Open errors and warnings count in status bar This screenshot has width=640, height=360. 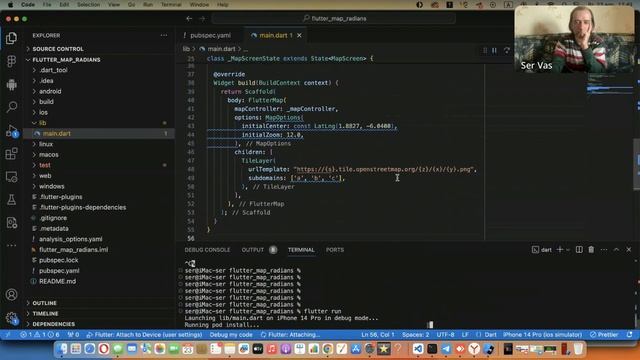click(x=40, y=335)
